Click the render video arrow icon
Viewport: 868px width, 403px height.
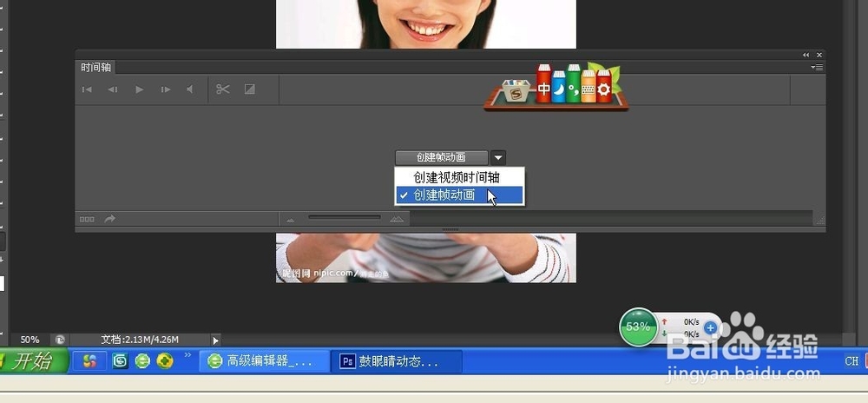[x=109, y=219]
